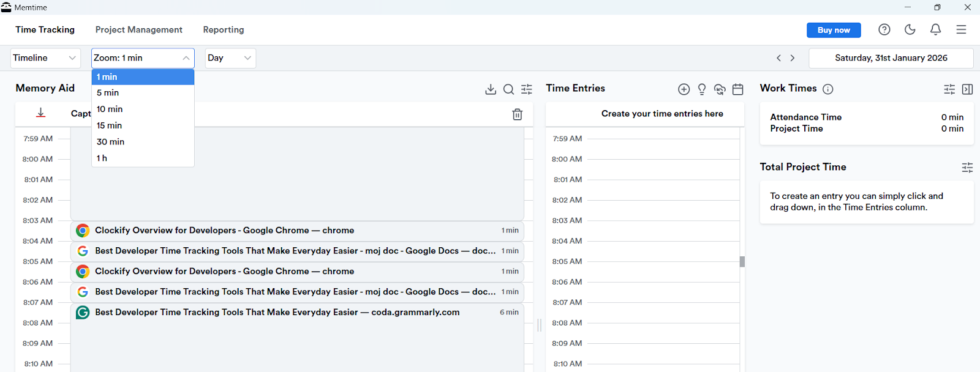The width and height of the screenshot is (980, 372).
Task: Select 5 min zoom option
Action: point(143,93)
